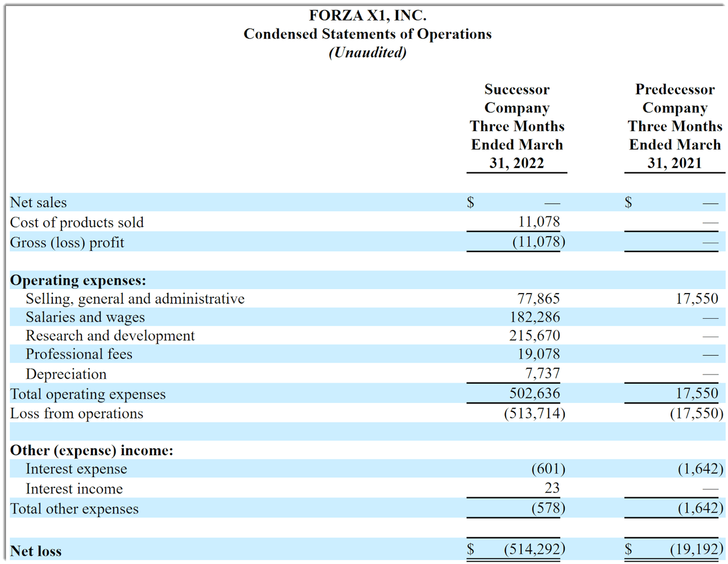This screenshot has width=728, height=564.
Task: Select 'Condensed Statements of Operations' heading
Action: 367,34
